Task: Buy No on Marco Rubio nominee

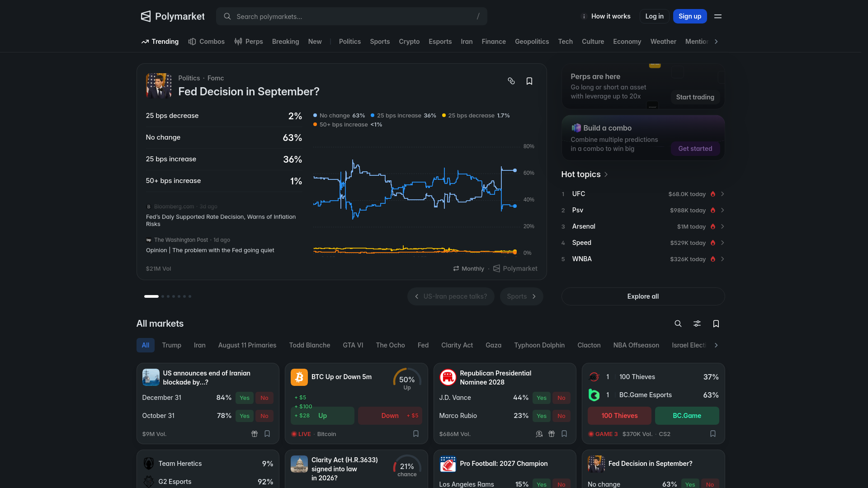Action: click(561, 416)
